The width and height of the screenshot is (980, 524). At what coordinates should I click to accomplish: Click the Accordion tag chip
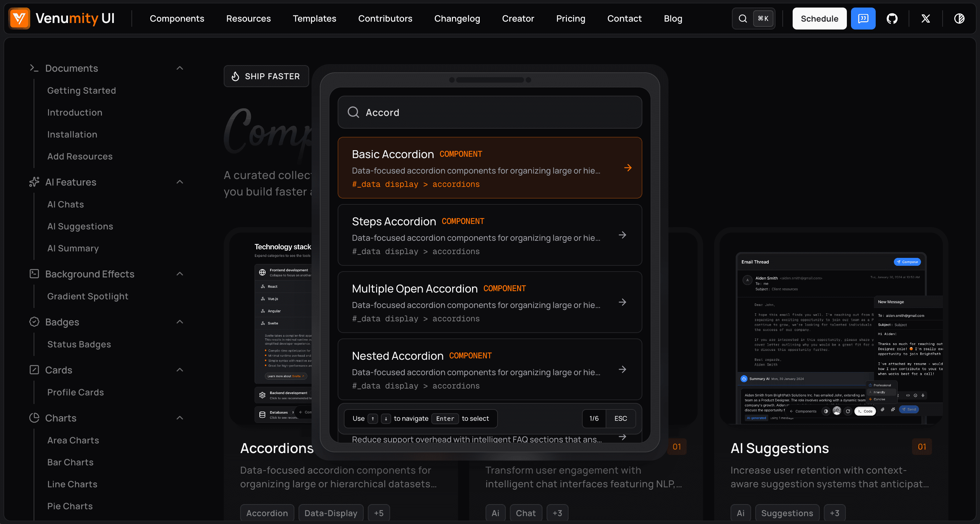click(x=267, y=513)
